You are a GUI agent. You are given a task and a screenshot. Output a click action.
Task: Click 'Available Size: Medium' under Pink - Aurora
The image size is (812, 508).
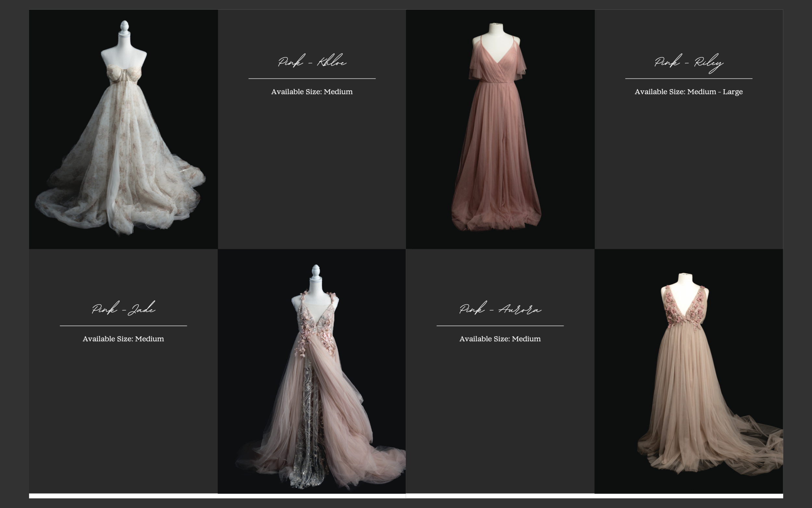tap(500, 339)
